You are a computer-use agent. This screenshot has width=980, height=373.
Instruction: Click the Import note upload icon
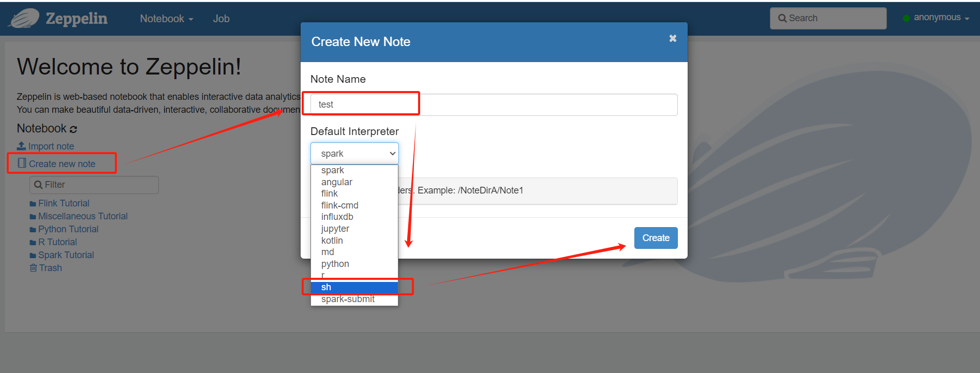[21, 146]
